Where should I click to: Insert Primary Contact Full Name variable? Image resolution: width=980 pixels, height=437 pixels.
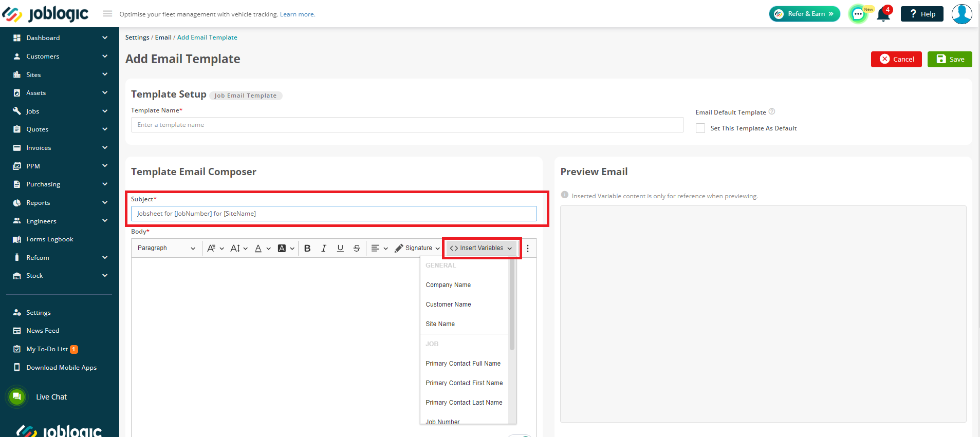click(x=463, y=364)
